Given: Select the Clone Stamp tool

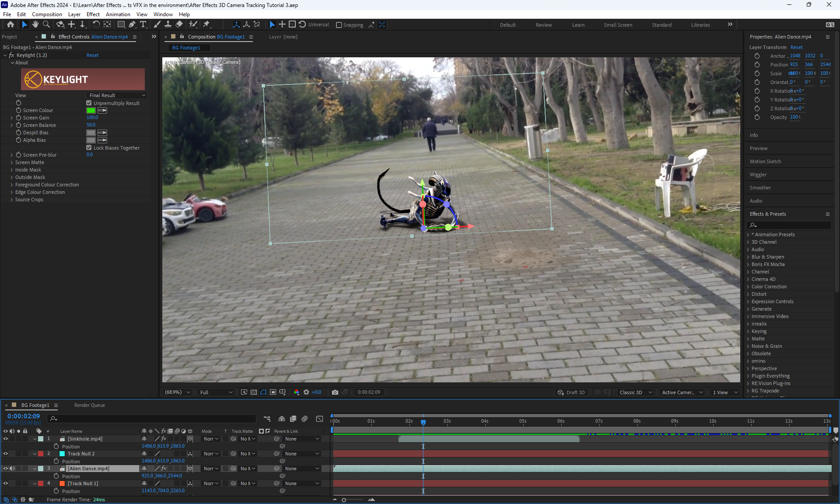Looking at the screenshot, I should click(x=168, y=24).
